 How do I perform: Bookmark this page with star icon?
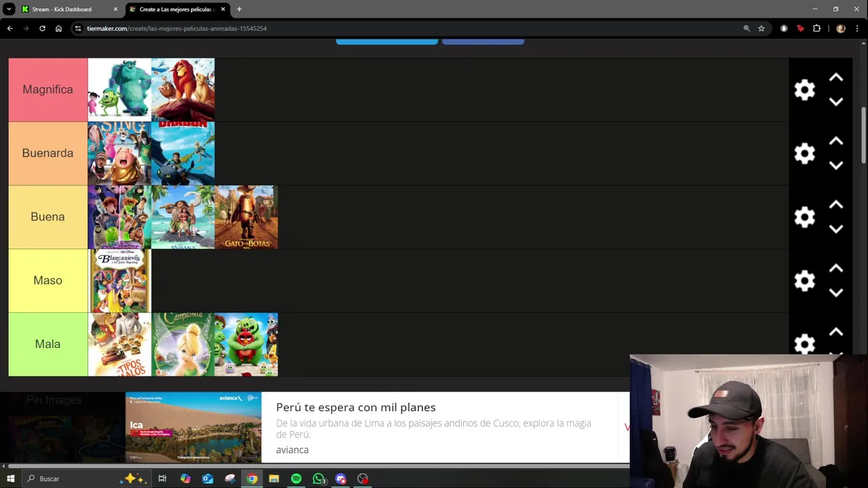[x=762, y=28]
